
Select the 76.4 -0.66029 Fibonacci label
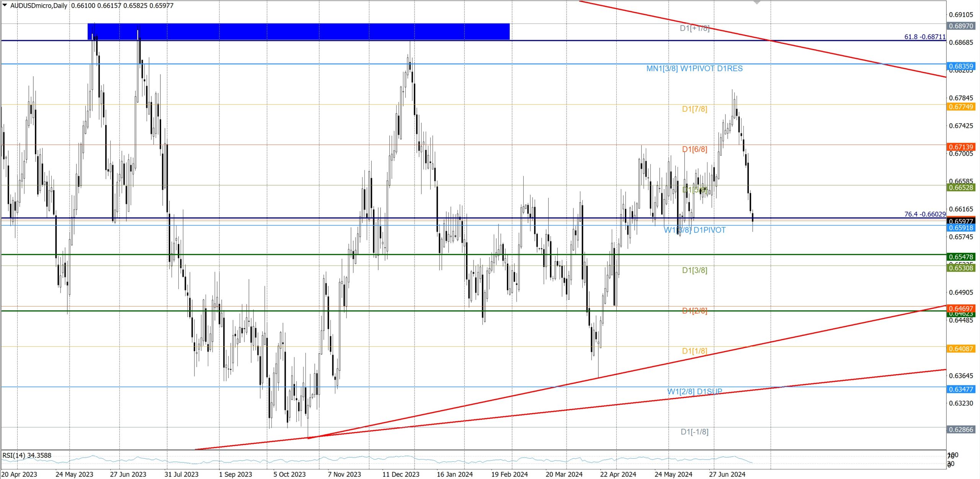click(924, 214)
